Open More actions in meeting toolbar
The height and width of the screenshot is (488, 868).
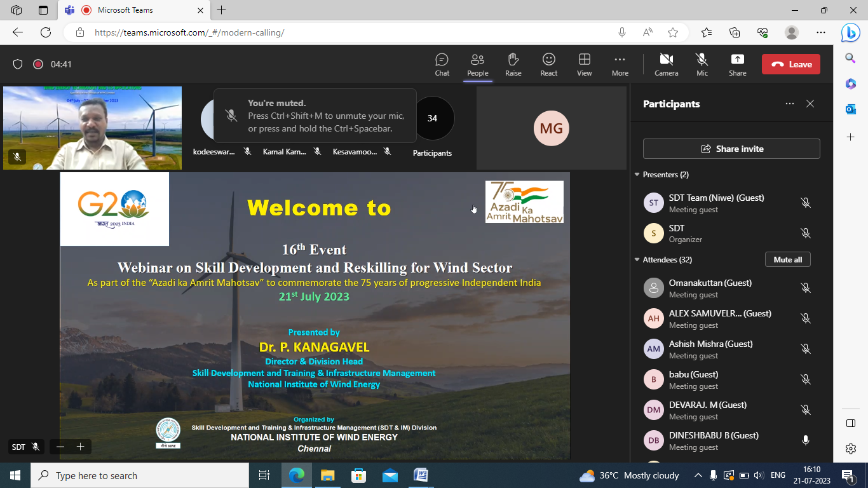(620, 64)
